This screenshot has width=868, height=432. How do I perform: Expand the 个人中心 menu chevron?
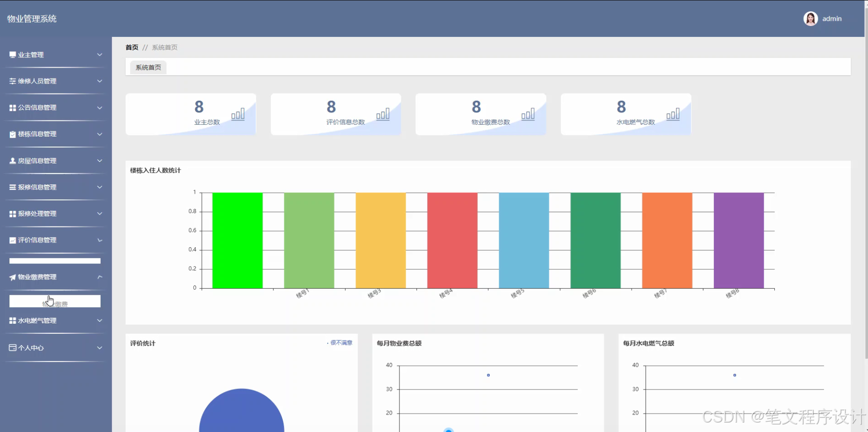coord(100,348)
